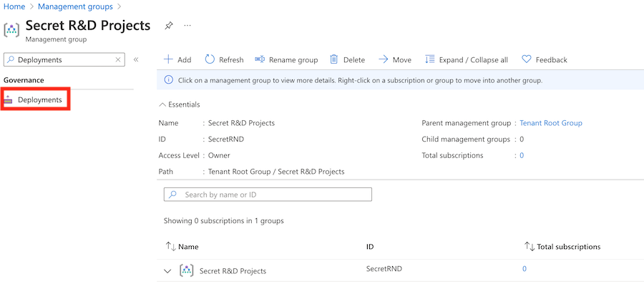Click the row's 0 subscriptions link
Image resolution: width=644 pixels, height=284 pixels.
click(525, 269)
